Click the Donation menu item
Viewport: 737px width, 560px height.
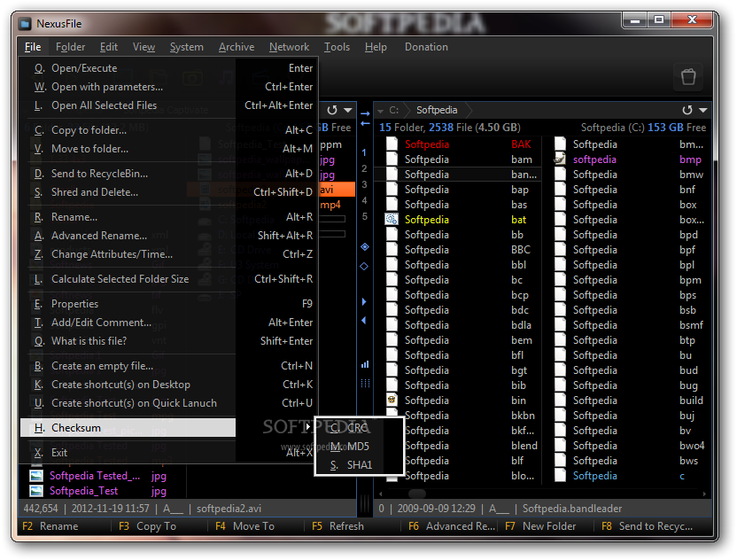(426, 47)
